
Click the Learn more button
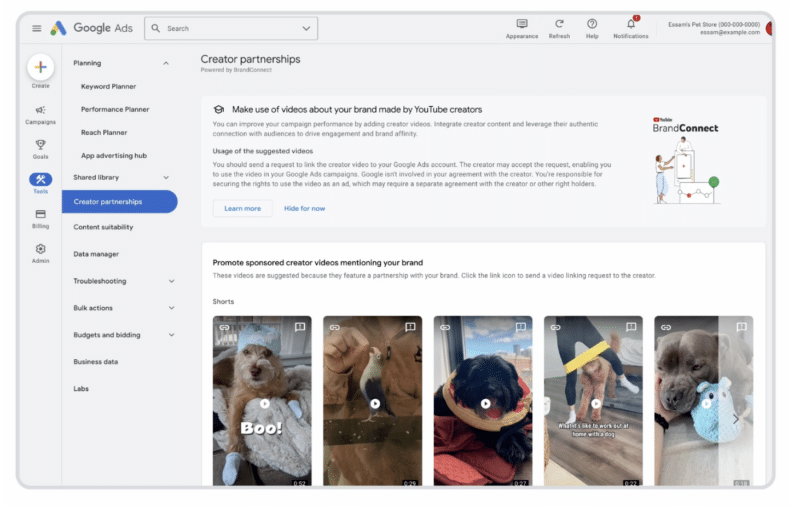point(242,208)
